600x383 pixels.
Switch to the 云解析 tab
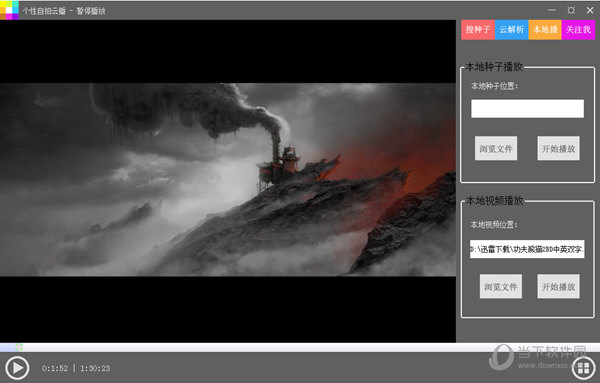click(x=512, y=30)
